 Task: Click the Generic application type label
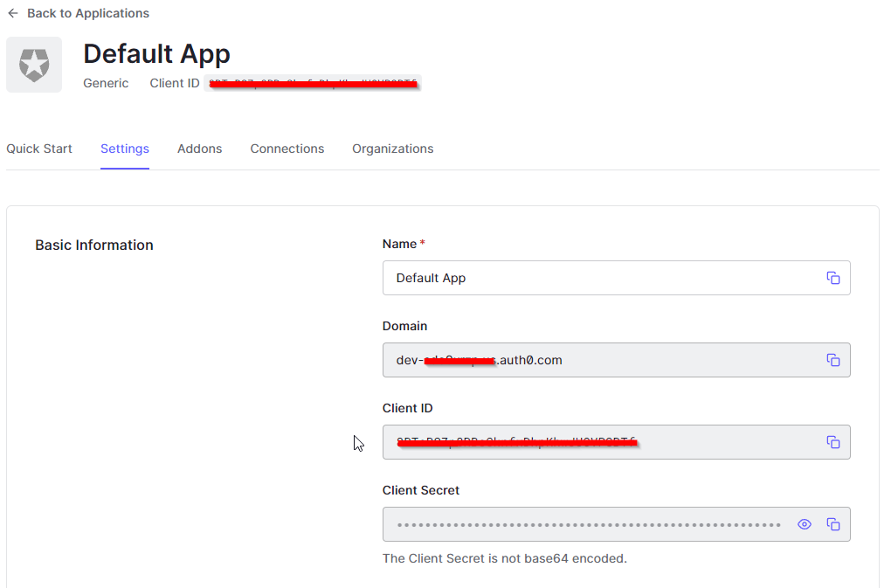[x=106, y=84]
